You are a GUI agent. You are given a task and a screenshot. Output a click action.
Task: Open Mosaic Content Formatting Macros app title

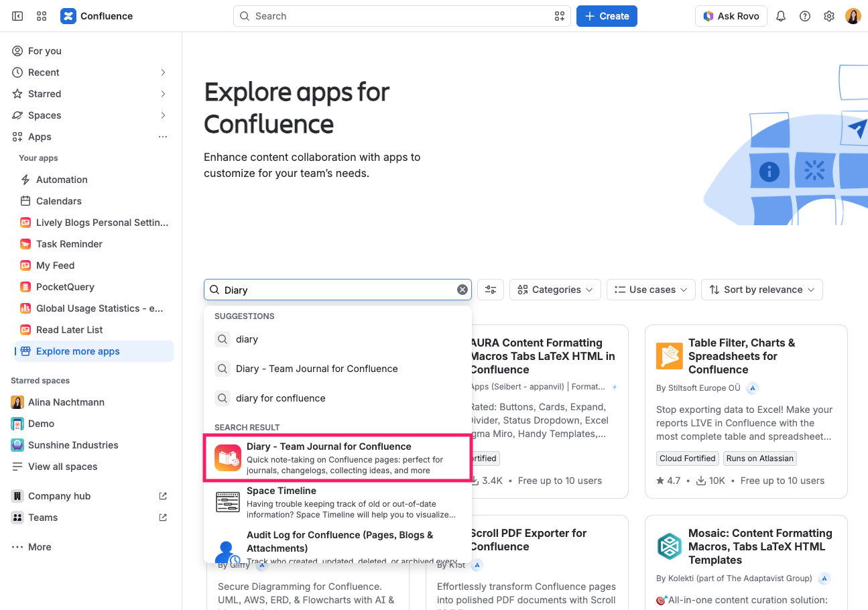coord(760,546)
